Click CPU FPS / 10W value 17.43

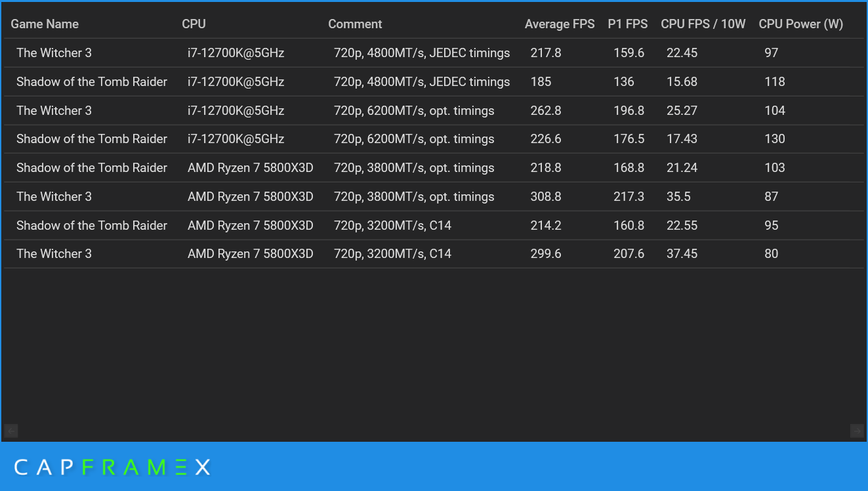[682, 139]
